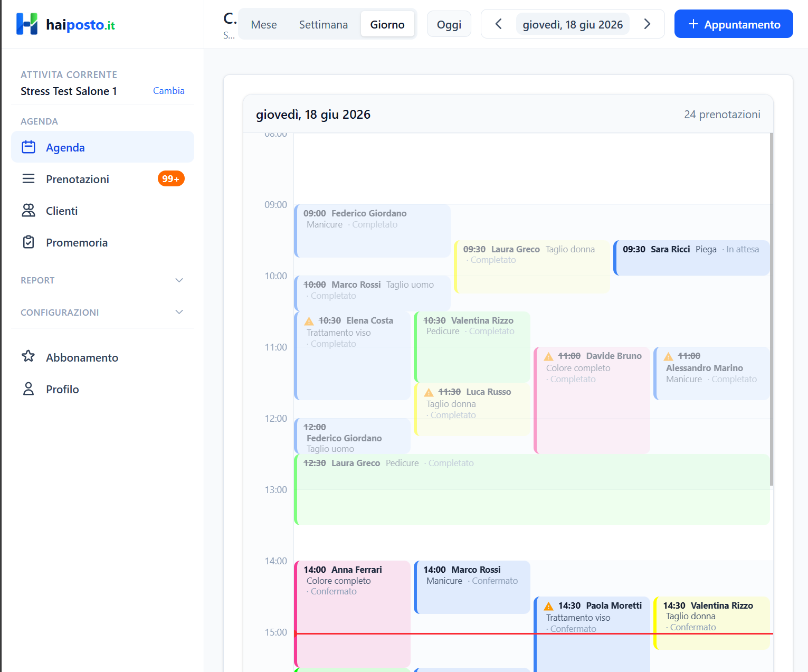Click the 24 prenotazioni count
808x672 pixels.
(722, 115)
